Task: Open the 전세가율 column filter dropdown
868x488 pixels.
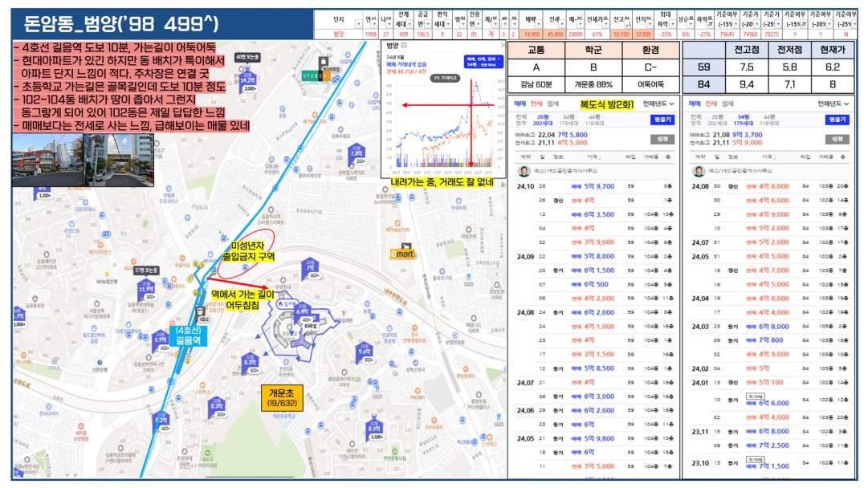Action: [605, 22]
